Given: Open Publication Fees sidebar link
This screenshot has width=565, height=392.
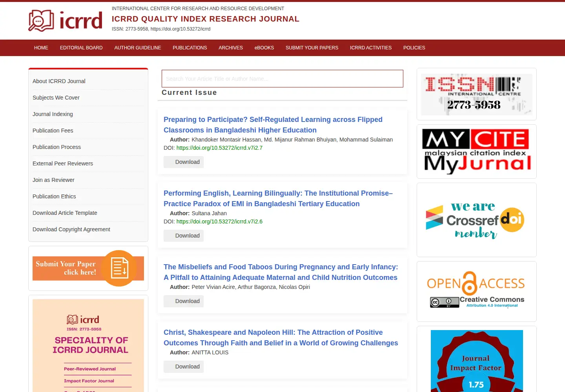Looking at the screenshot, I should (53, 131).
